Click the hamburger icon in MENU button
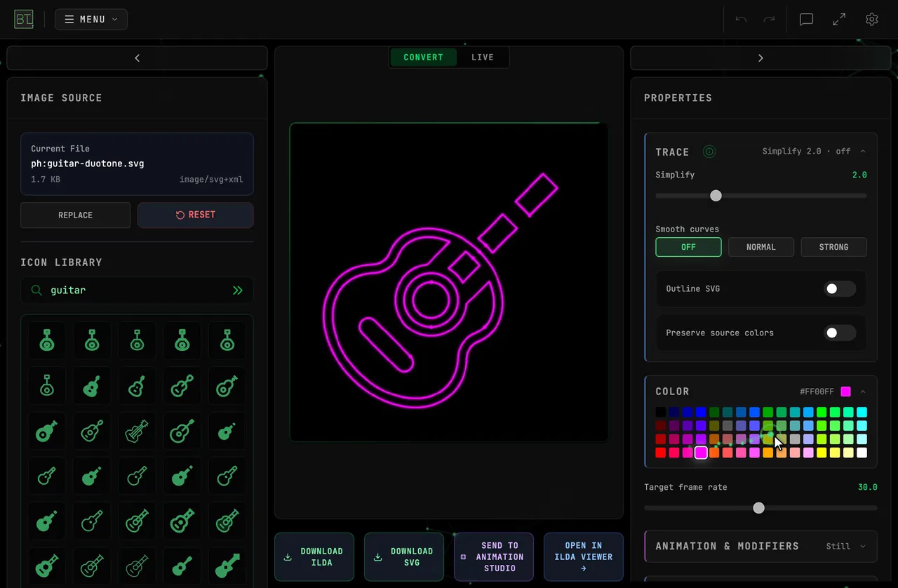Screen dimensions: 898x588 [x=69, y=20]
